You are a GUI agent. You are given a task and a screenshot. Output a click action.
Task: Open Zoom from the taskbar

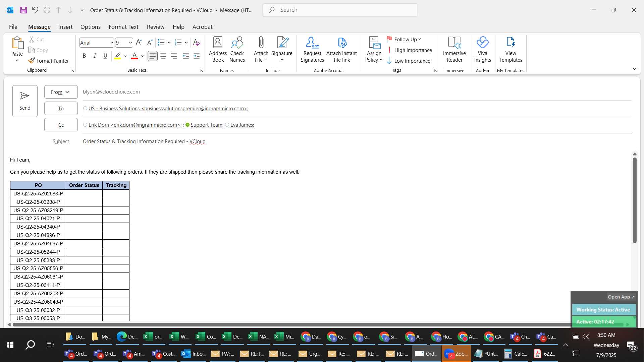456,354
